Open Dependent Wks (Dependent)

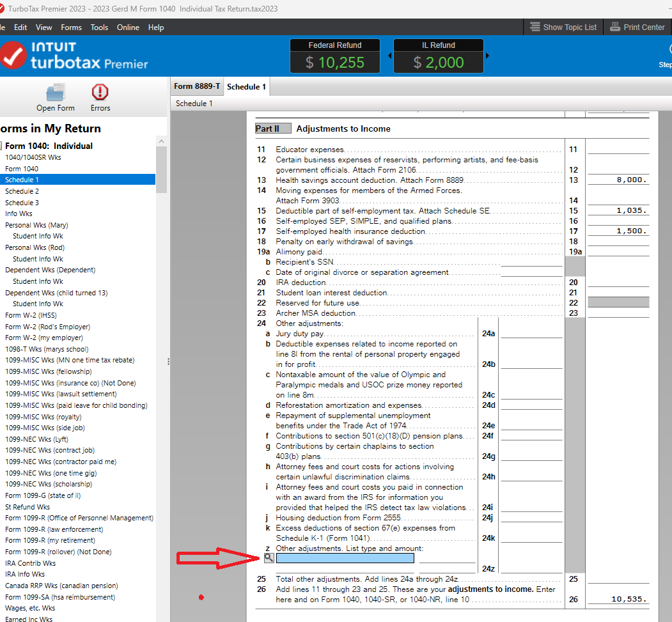[x=50, y=270]
